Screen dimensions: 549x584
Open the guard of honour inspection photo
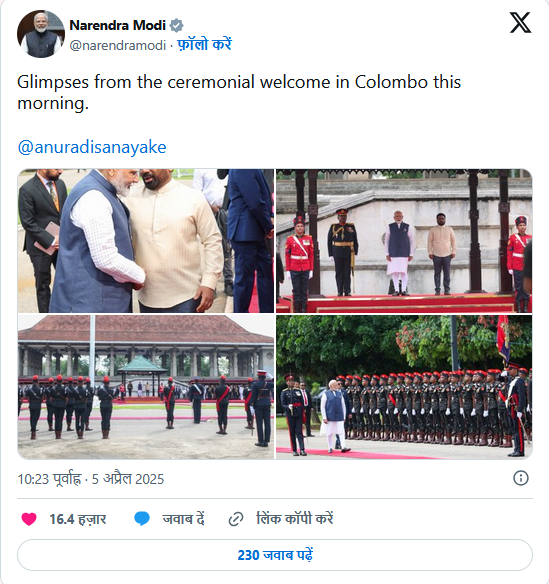404,387
